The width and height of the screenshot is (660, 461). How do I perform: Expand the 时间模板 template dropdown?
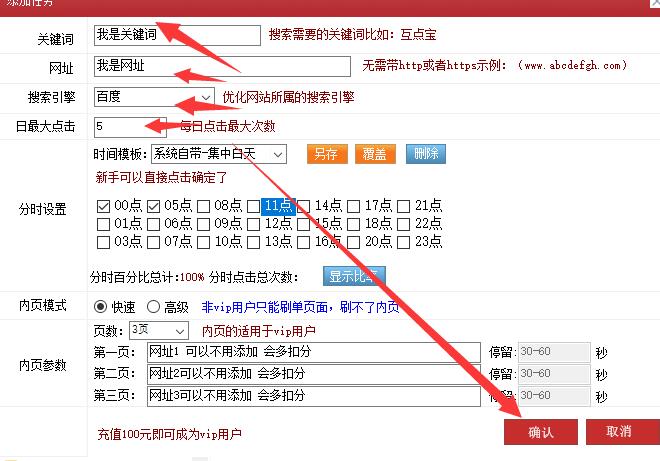click(x=218, y=154)
